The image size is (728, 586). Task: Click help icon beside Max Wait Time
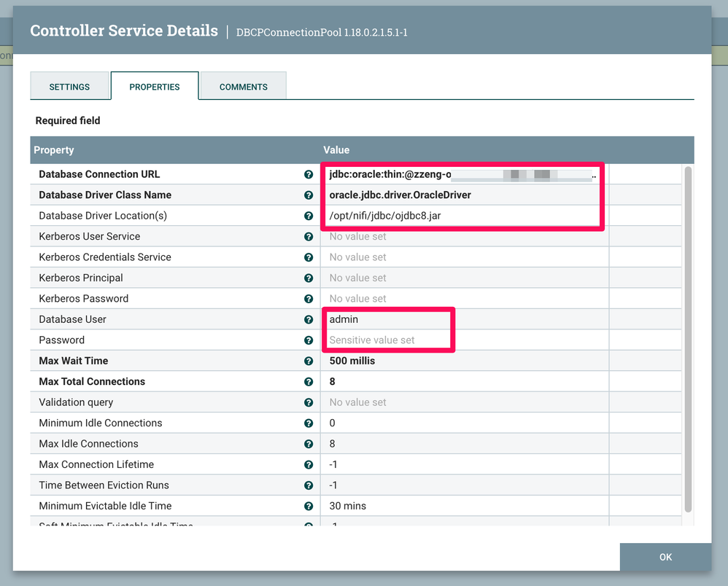coord(309,362)
